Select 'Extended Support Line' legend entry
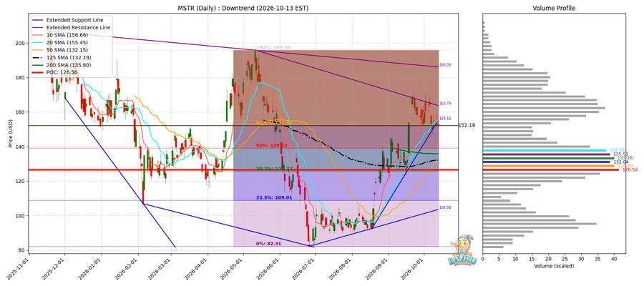644x286 pixels. pos(74,20)
